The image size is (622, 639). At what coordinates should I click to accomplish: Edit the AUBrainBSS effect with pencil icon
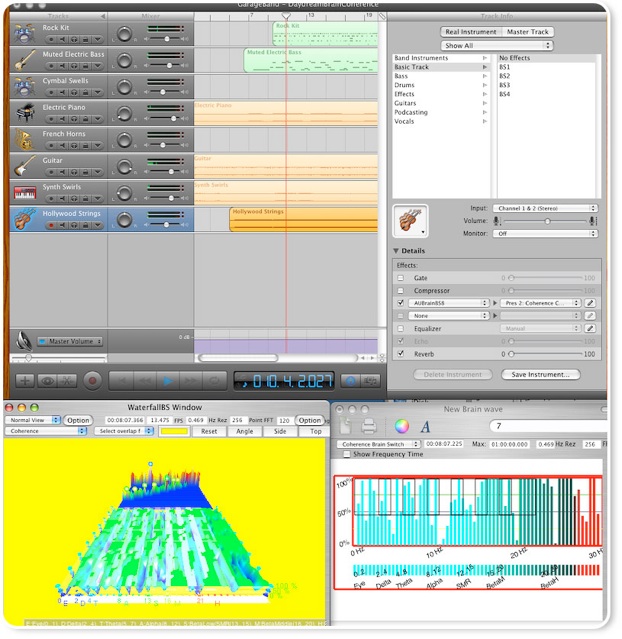coord(590,303)
